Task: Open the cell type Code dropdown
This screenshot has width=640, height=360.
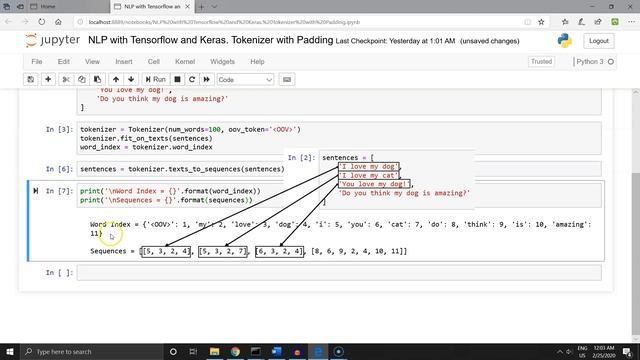Action: (x=245, y=80)
